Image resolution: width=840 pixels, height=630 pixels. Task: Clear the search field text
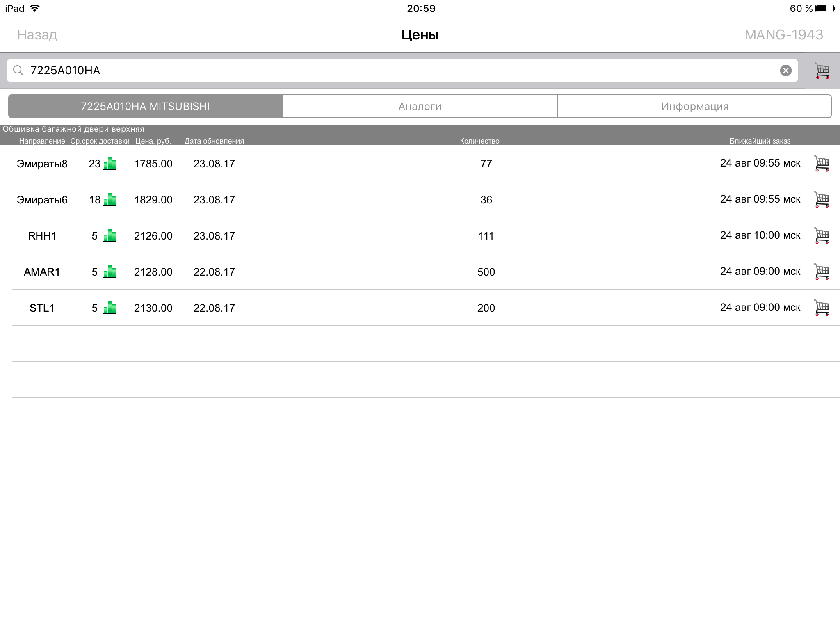tap(785, 71)
